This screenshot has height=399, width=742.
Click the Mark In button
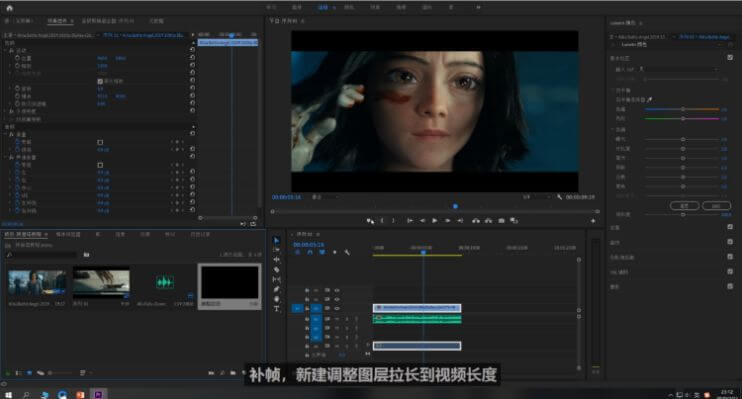pyautogui.click(x=382, y=221)
